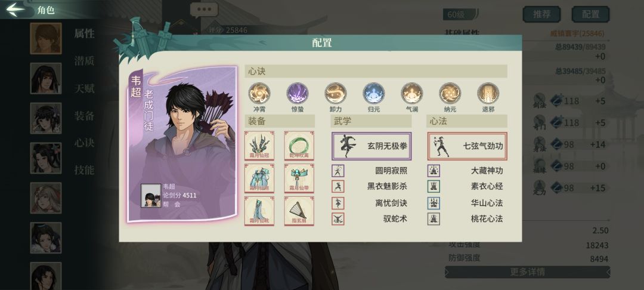Image resolution: width=644 pixels, height=290 pixels.
Task: Go back with the arrow icon
Action: click(x=16, y=10)
